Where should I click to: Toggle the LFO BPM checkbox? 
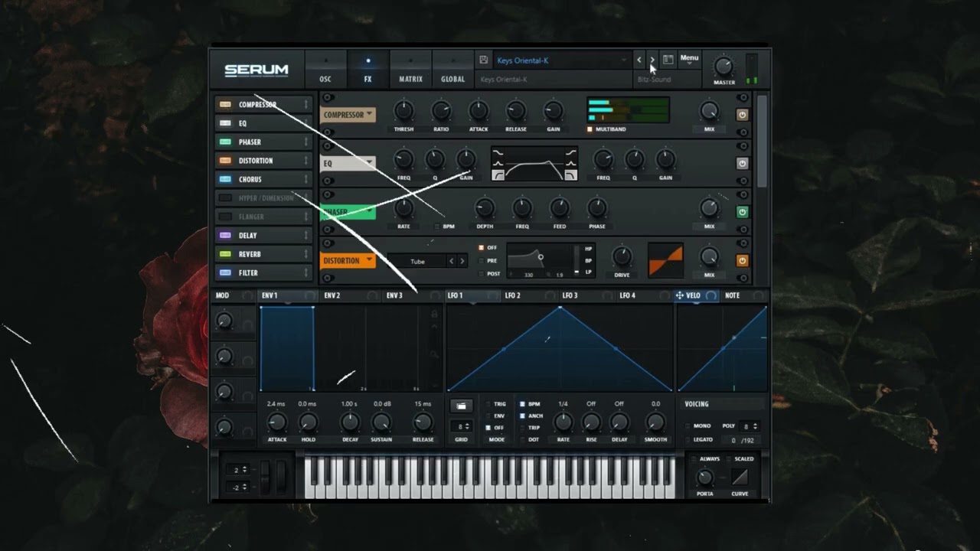click(x=523, y=404)
